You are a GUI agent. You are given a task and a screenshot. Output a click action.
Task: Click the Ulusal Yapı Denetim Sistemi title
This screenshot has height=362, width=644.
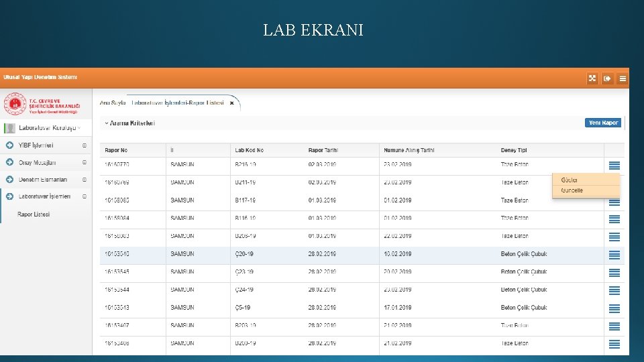point(40,77)
